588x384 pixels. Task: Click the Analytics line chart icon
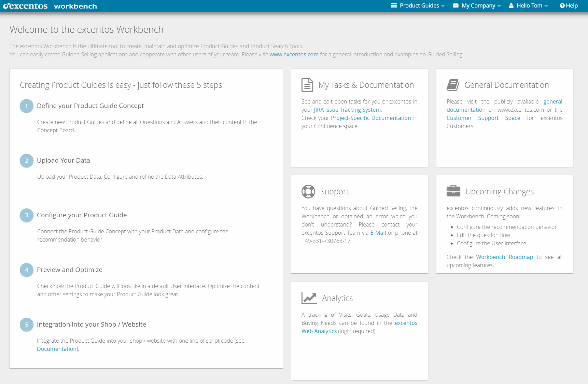point(309,298)
